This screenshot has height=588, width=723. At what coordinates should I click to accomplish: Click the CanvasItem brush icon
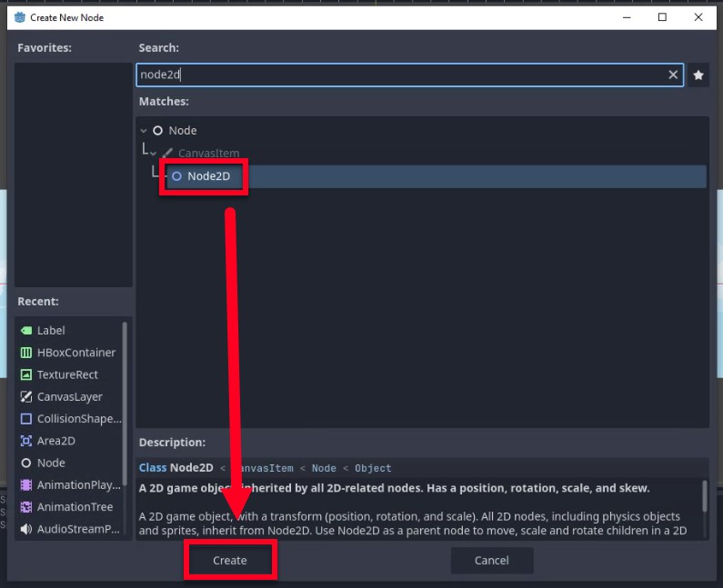(167, 153)
